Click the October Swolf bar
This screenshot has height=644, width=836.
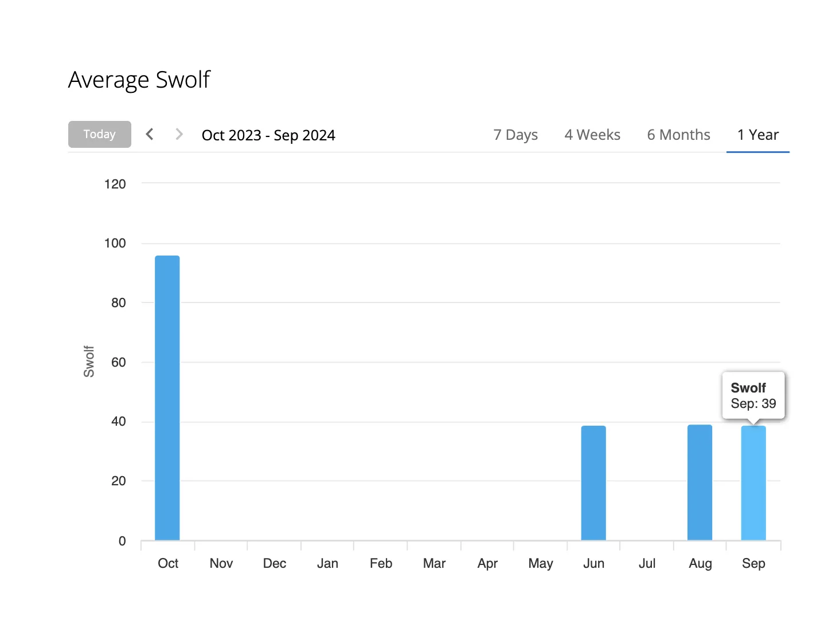pos(167,398)
